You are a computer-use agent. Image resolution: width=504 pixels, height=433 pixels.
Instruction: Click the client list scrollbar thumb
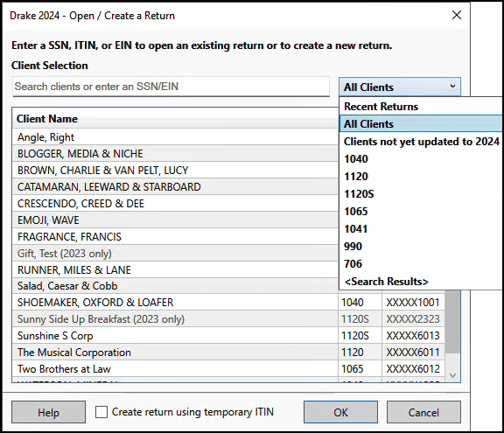453,321
